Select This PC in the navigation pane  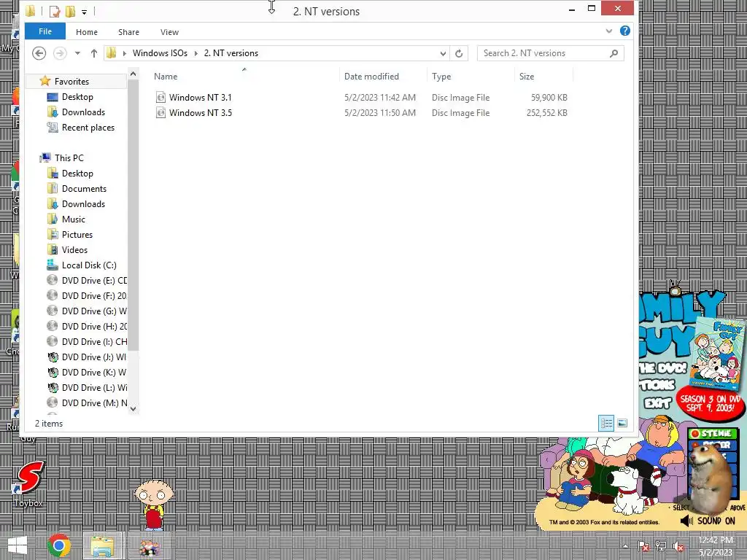coord(69,157)
